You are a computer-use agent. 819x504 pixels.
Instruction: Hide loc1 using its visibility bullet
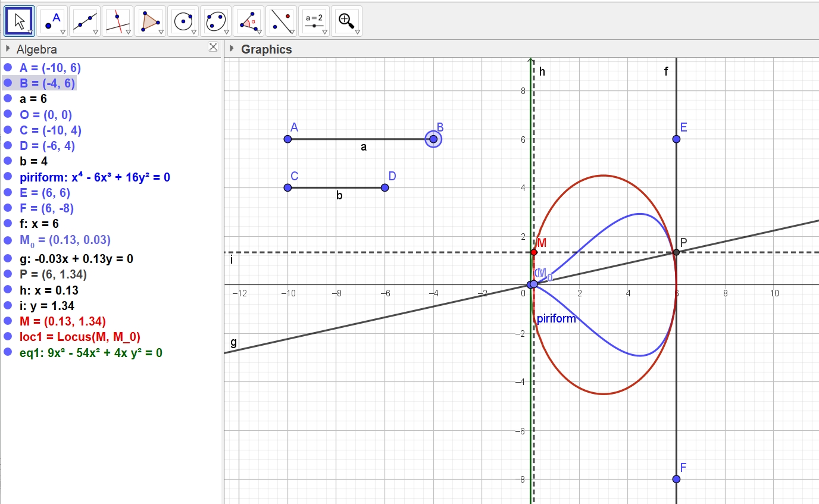(x=8, y=337)
